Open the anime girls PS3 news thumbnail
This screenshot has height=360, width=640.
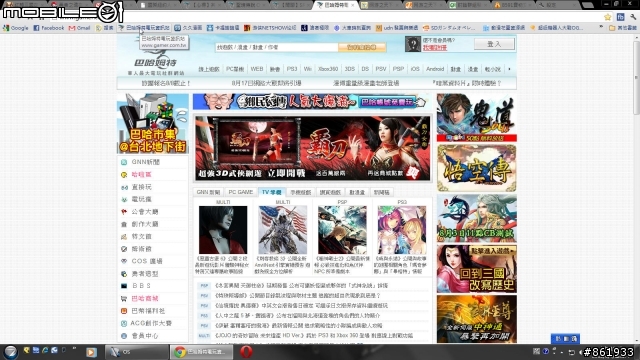pyautogui.click(x=402, y=230)
